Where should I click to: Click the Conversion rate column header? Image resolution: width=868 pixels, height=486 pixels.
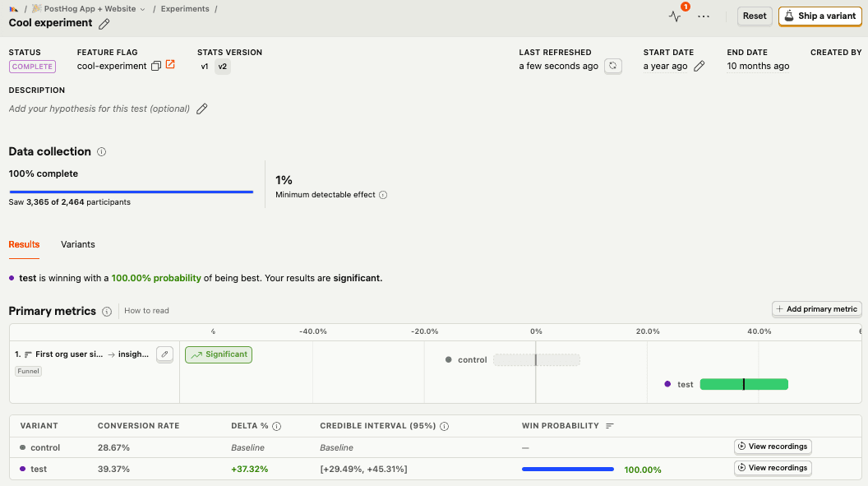138,426
